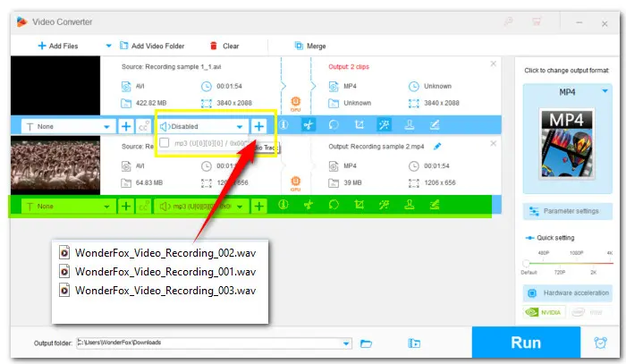Screen dimensions: 626x364
Task: Click the GPU icon on second video
Action: [x=295, y=183]
